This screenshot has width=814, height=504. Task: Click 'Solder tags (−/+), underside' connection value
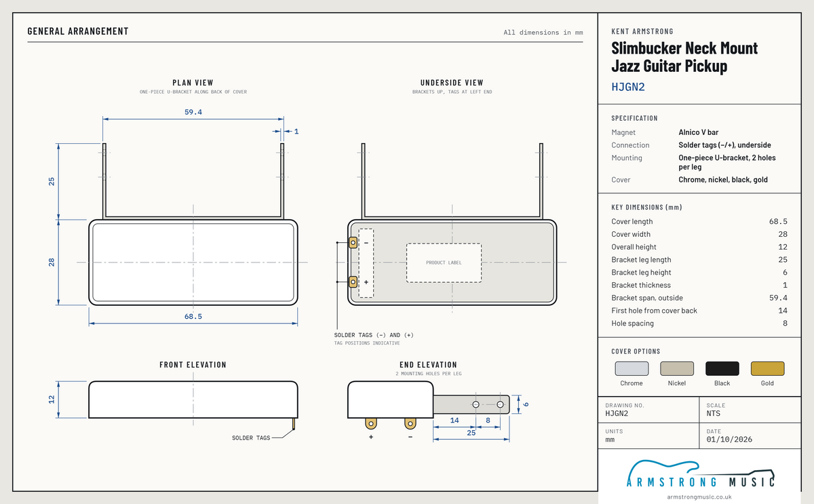tap(724, 145)
